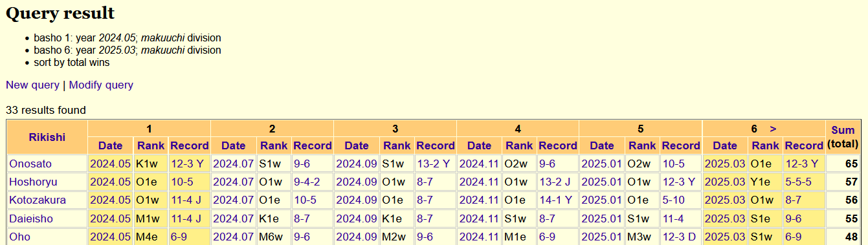Sort by basho 4 Rank header
This screenshot has width=868, height=245.
[x=520, y=145]
